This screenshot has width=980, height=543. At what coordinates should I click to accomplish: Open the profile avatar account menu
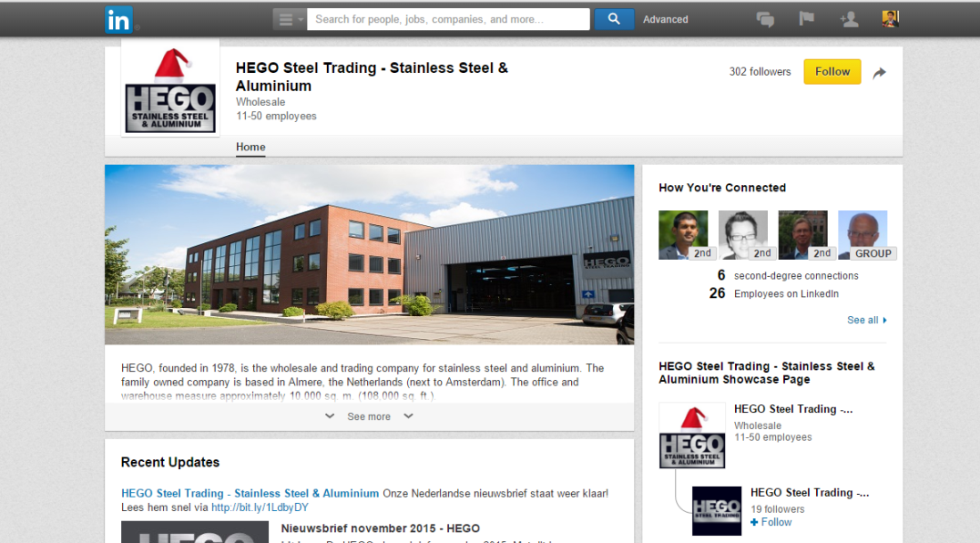[890, 19]
